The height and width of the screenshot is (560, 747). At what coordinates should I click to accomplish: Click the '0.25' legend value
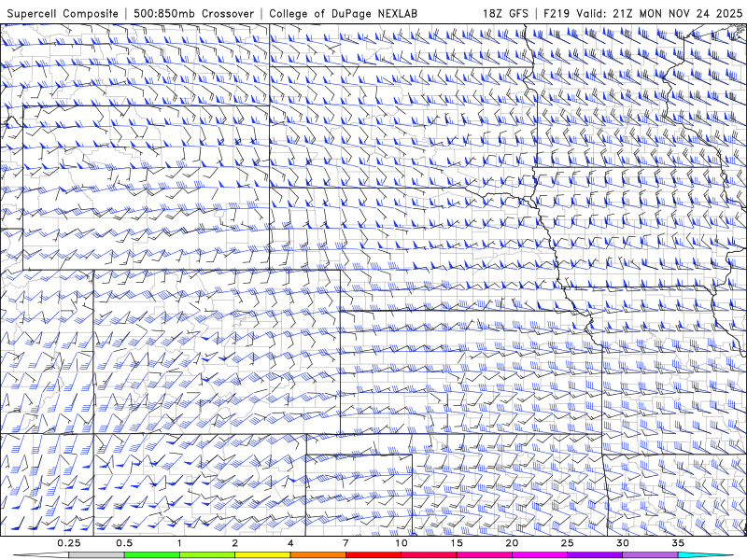[69, 543]
